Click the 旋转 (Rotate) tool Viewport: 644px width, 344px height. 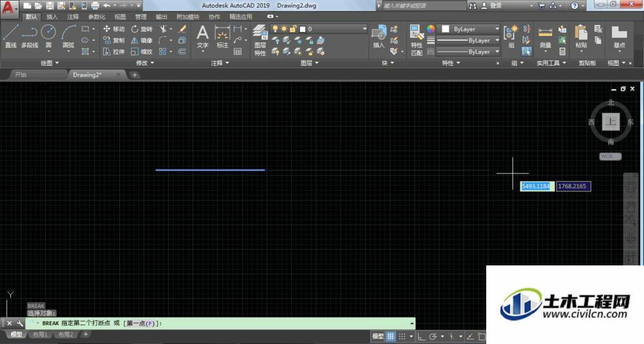(142, 29)
